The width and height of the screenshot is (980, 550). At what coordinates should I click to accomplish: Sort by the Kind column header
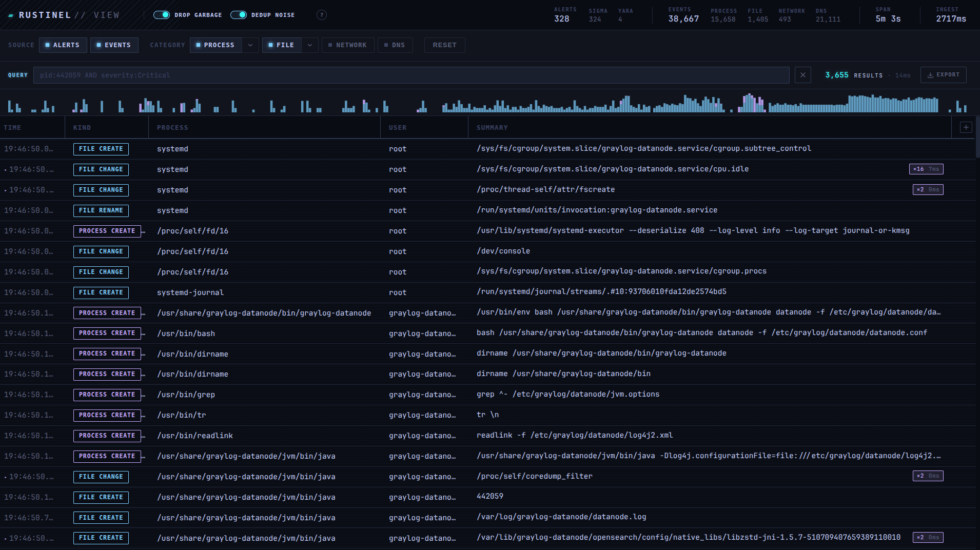(82, 128)
